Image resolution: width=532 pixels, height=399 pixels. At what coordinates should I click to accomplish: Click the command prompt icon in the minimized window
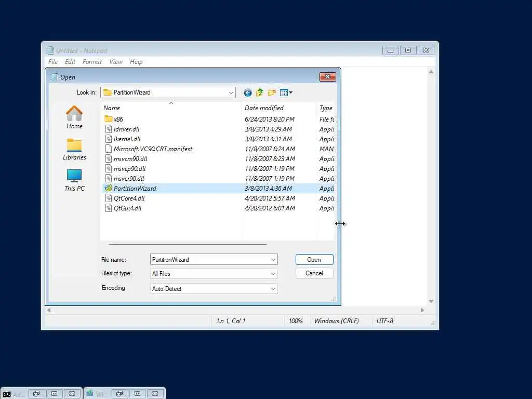(x=6, y=394)
